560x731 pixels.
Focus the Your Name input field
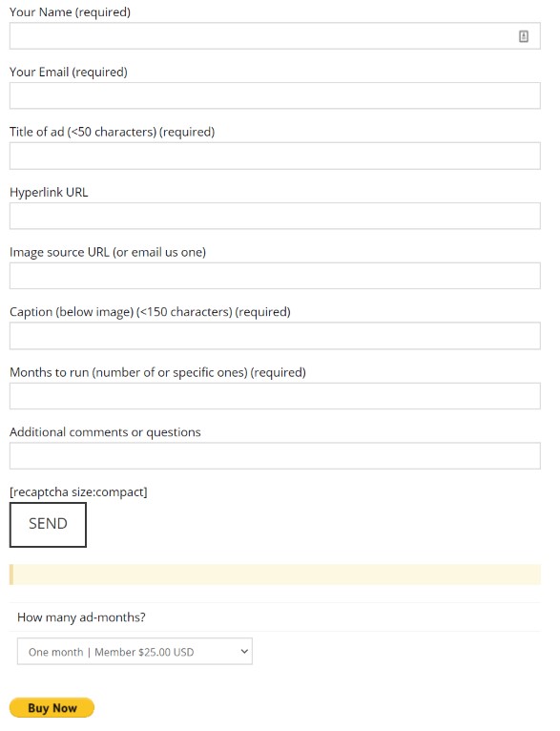point(275,36)
